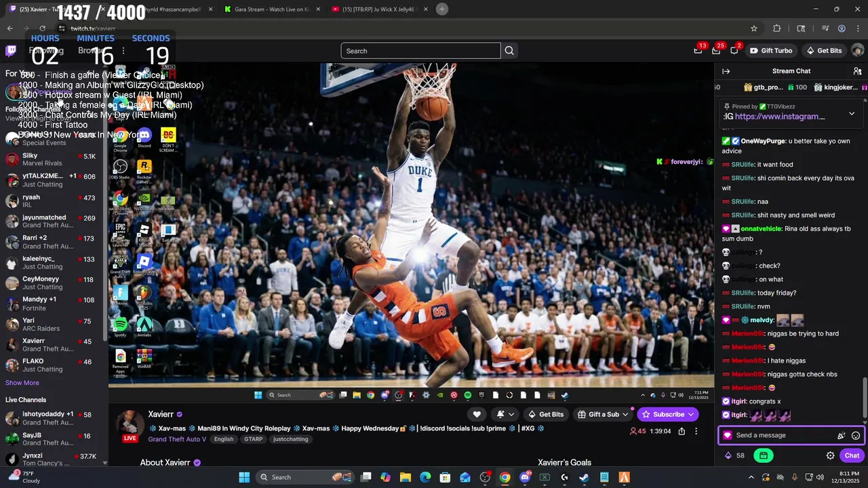This screenshot has width=868, height=488.
Task: Share the stream using the share icon
Action: coord(682,431)
